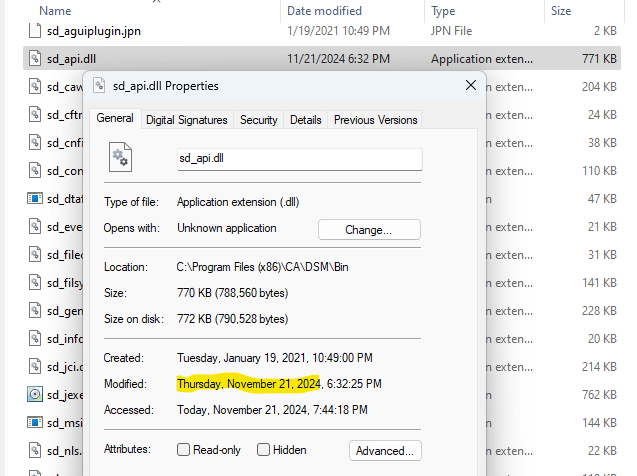Open the Details tab
The image size is (637, 476).
click(306, 120)
